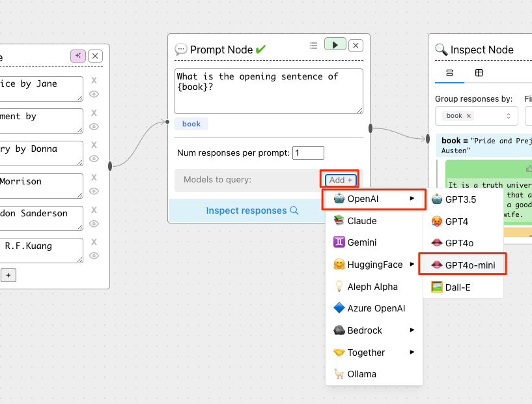Remove 'book' from Group responses by

click(469, 116)
